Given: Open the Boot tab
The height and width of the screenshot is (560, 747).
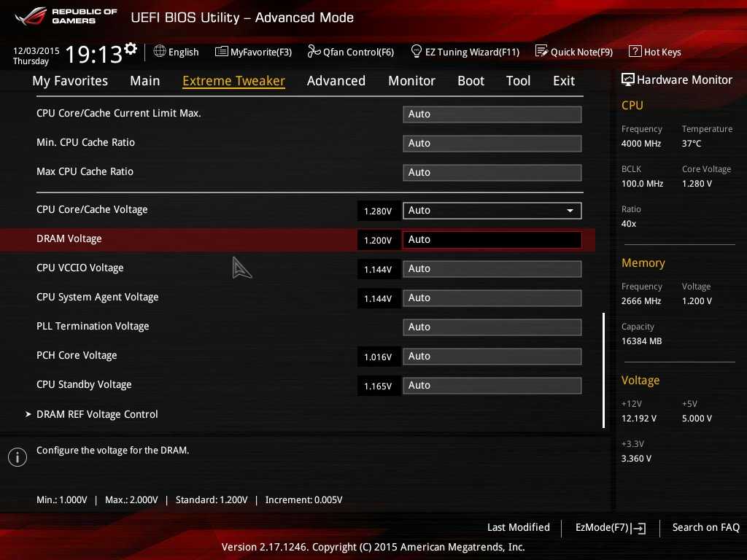Looking at the screenshot, I should [x=471, y=81].
